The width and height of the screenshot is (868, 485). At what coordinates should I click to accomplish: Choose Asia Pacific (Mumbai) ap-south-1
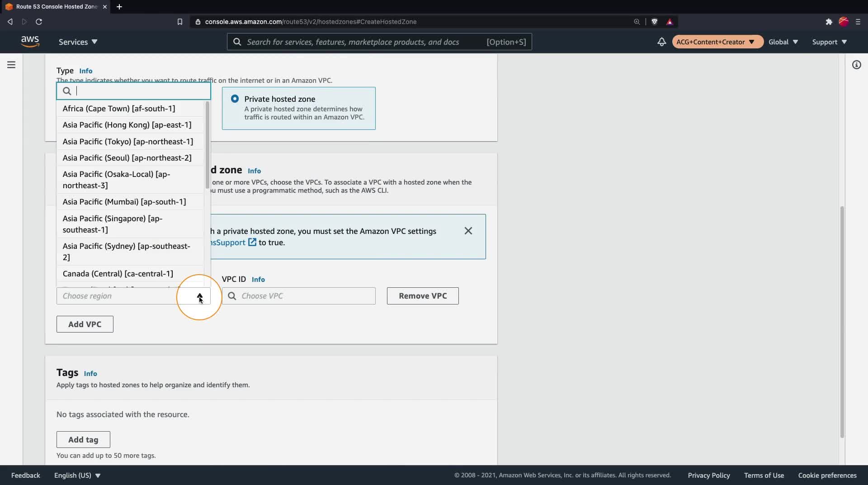tap(130, 202)
